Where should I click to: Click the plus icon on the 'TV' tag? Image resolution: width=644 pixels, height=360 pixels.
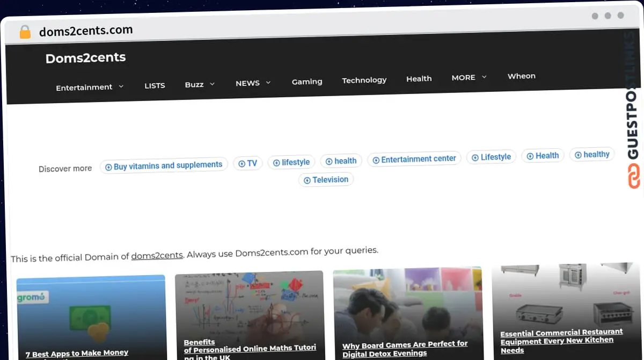240,163
